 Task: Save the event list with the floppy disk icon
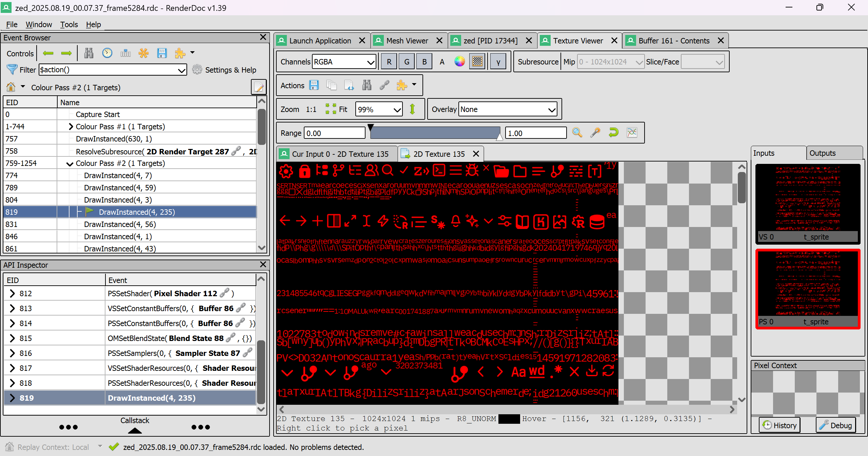pos(162,53)
